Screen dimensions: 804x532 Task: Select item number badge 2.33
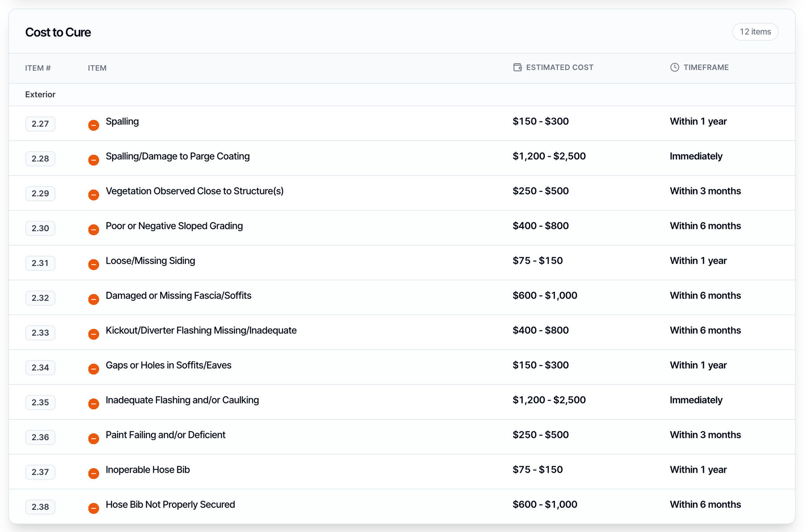[40, 332]
